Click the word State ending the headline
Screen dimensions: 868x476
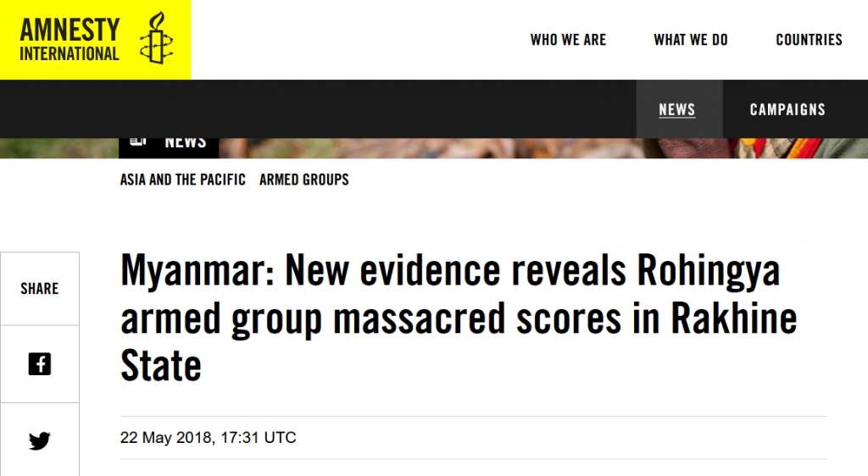tap(161, 365)
